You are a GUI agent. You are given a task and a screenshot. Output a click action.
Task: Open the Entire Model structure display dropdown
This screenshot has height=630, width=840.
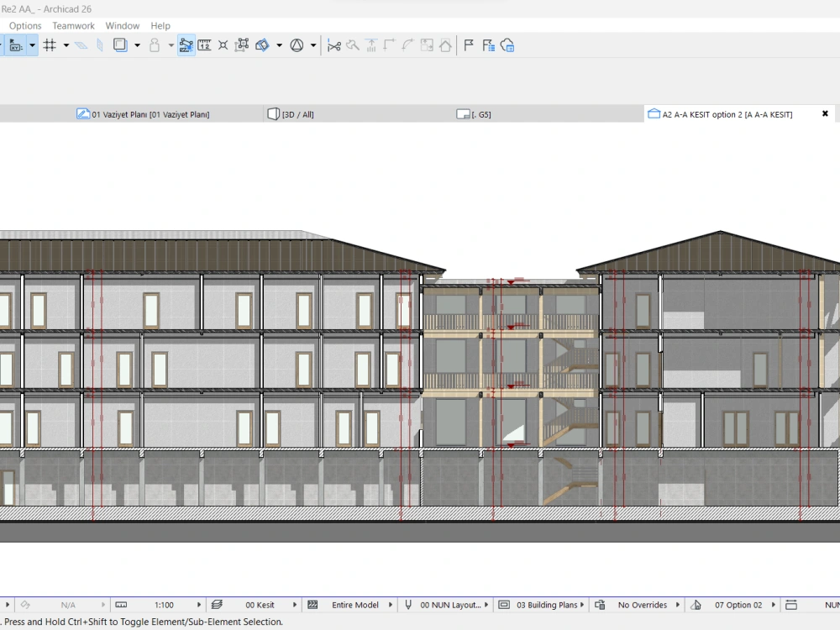point(357,605)
